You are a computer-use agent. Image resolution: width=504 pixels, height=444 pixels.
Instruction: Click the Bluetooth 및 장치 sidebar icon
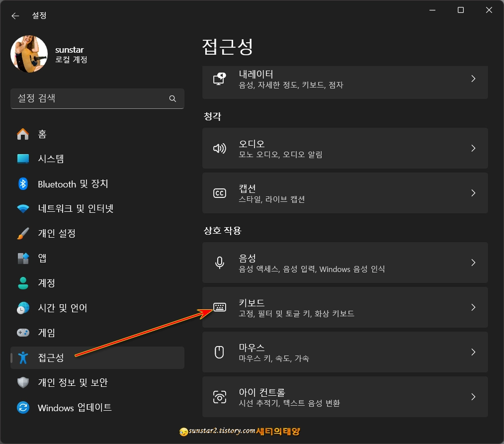(23, 183)
